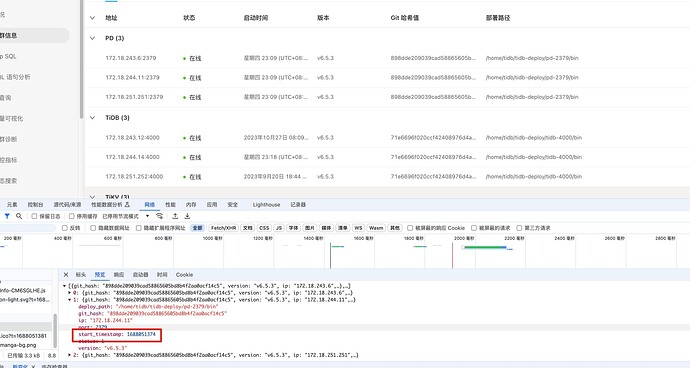The image size is (690, 368).
Task: Switch to the 控制台 DevTools tab
Action: [35, 205]
